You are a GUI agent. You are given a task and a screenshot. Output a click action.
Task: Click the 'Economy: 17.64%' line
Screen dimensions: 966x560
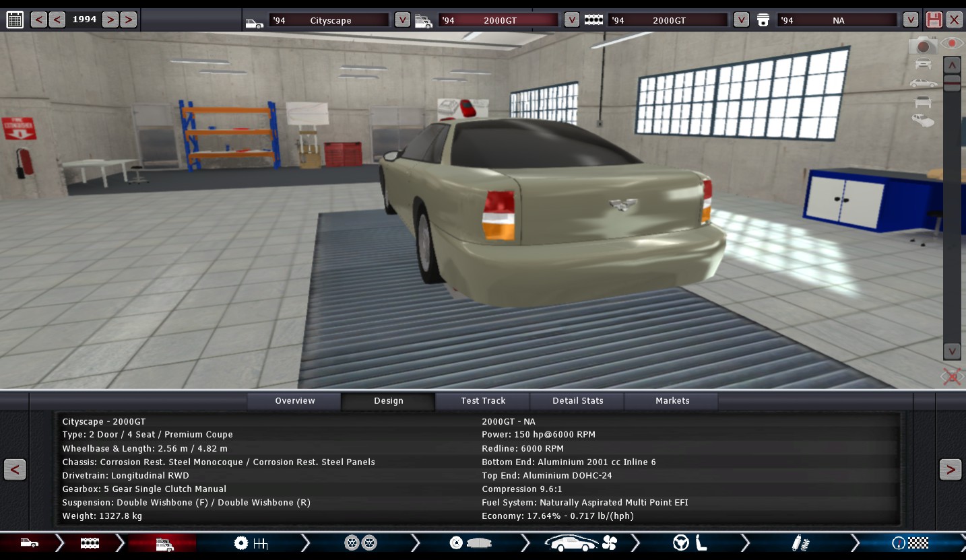coord(558,516)
